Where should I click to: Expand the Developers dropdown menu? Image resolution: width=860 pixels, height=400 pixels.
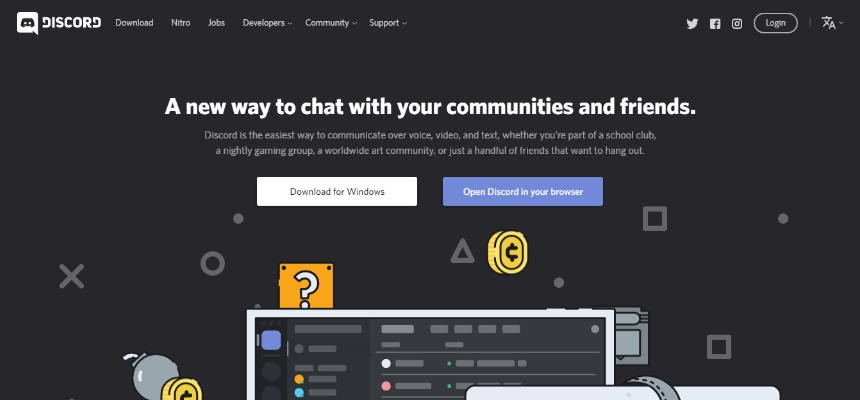267,23
